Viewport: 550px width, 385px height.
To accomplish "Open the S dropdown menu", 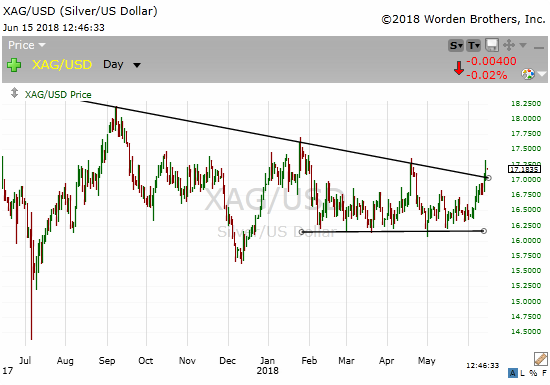I will click(456, 46).
